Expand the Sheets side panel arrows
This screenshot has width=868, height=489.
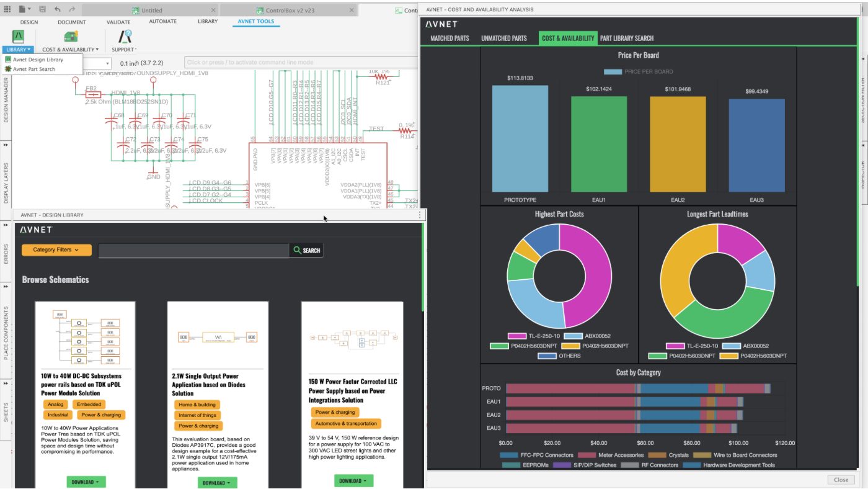tap(6, 385)
